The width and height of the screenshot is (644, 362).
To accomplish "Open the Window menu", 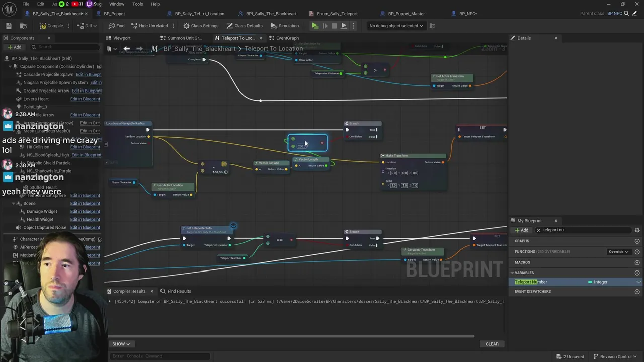I will pyautogui.click(x=117, y=4).
